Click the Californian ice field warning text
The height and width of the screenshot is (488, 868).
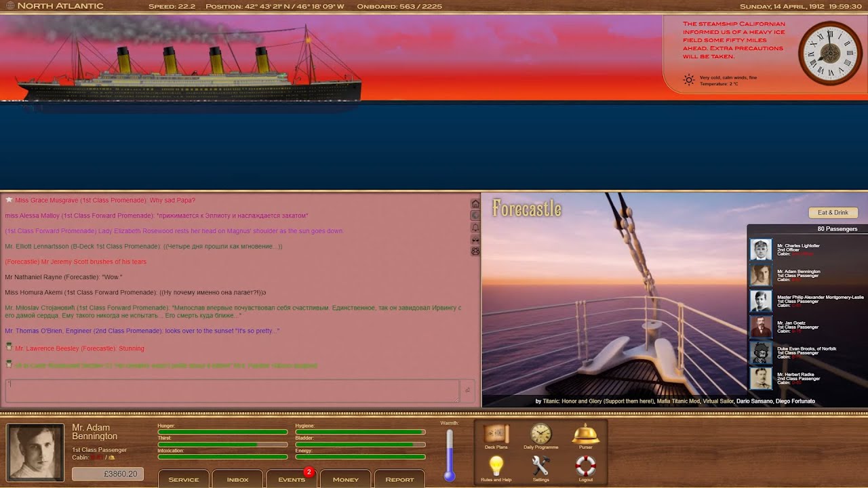click(734, 40)
